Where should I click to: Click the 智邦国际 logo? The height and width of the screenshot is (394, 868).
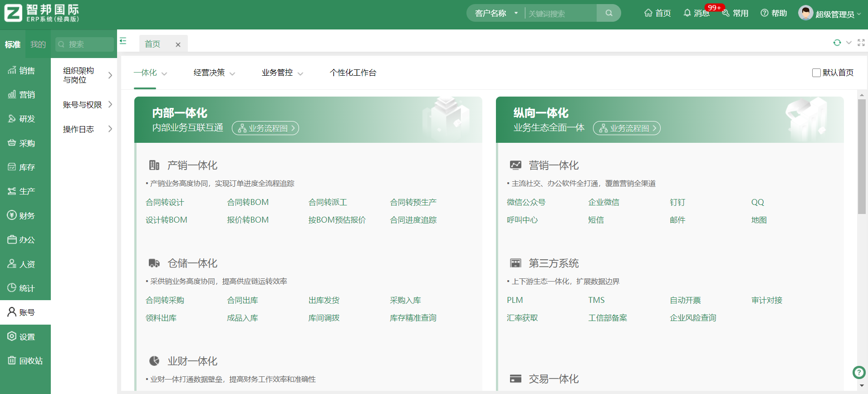[x=42, y=13]
